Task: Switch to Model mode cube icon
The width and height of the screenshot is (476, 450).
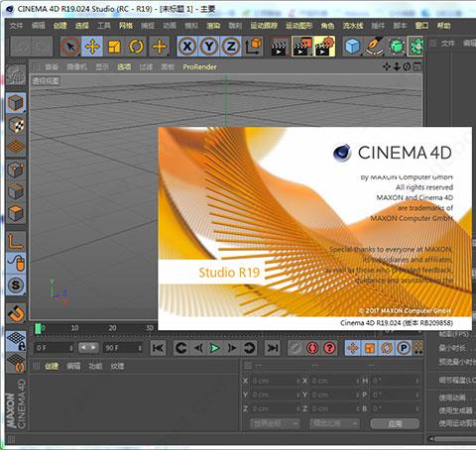Action: point(16,103)
